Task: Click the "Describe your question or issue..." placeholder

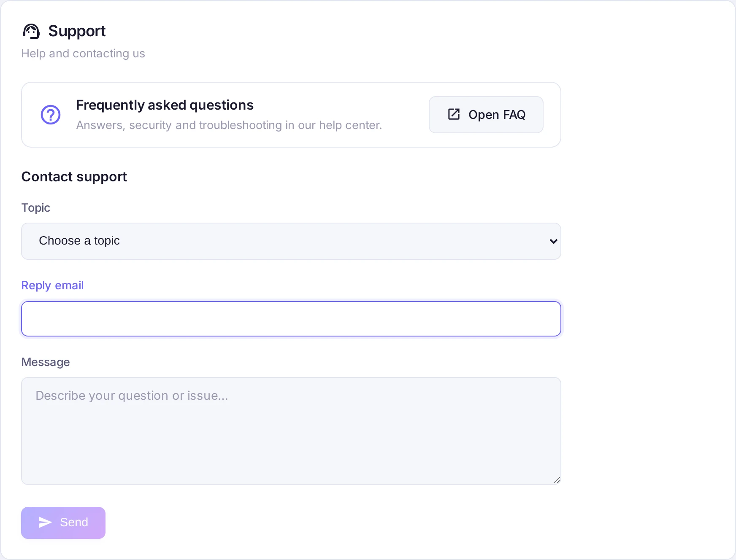Action: tap(132, 396)
